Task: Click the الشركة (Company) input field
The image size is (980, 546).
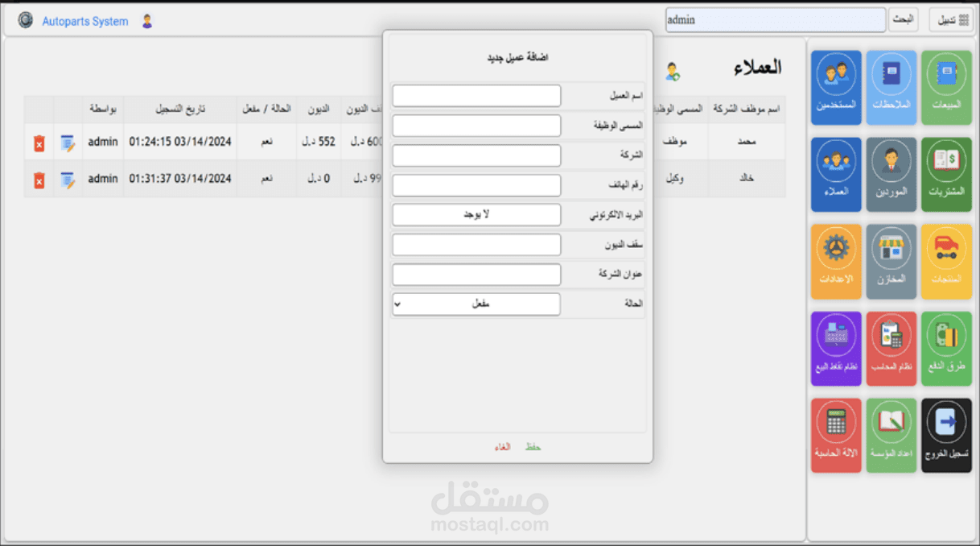Action: (x=476, y=155)
